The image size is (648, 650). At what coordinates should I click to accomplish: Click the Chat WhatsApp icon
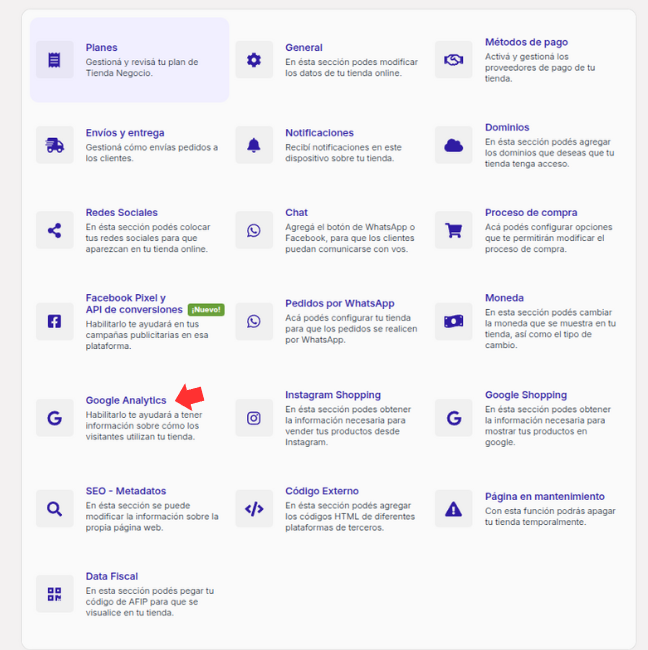point(254,230)
